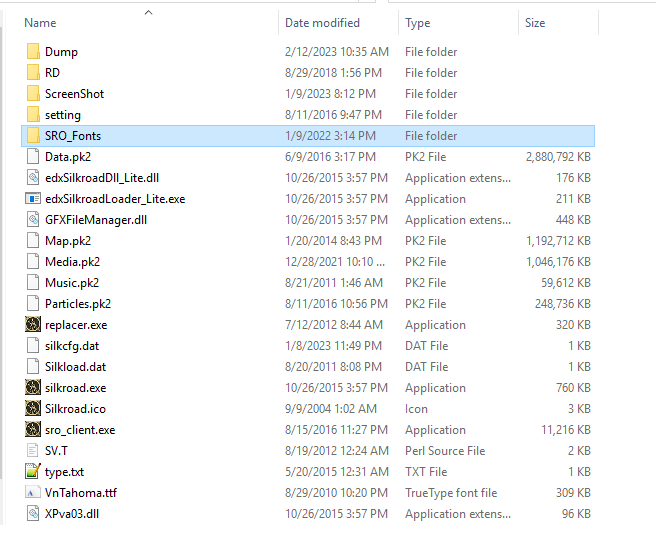Viewport: 656px width, 534px height.
Task: Sort by the Type column header
Action: point(418,23)
